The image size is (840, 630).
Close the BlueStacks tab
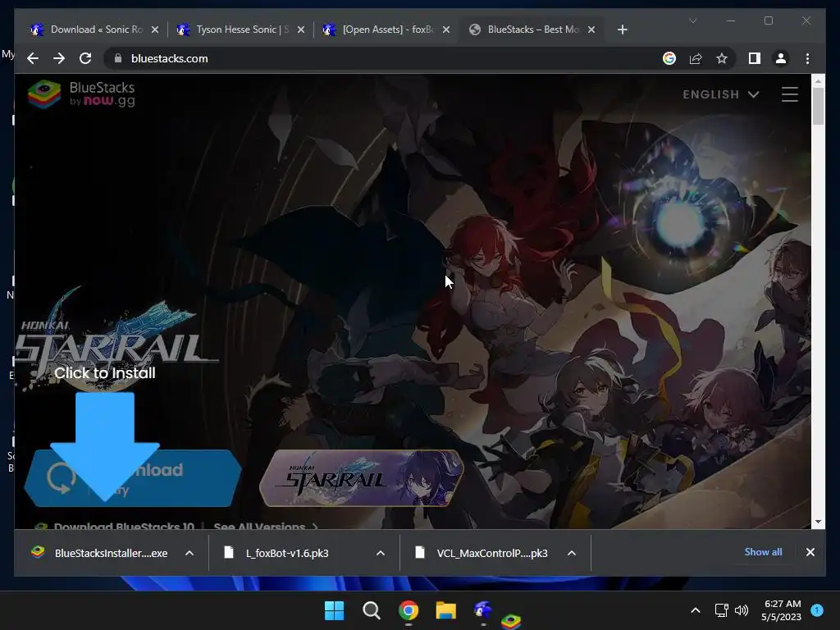pos(591,30)
